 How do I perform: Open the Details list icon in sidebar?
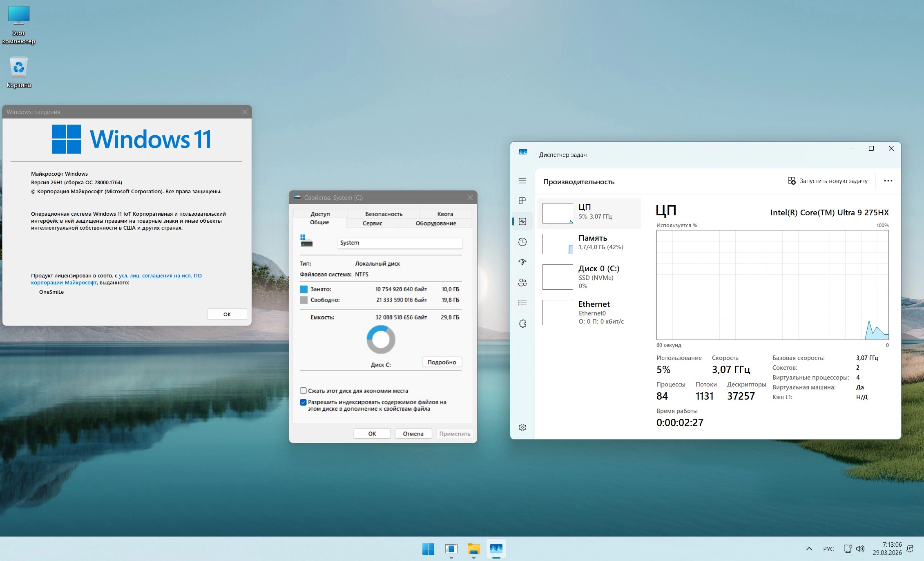[x=522, y=303]
